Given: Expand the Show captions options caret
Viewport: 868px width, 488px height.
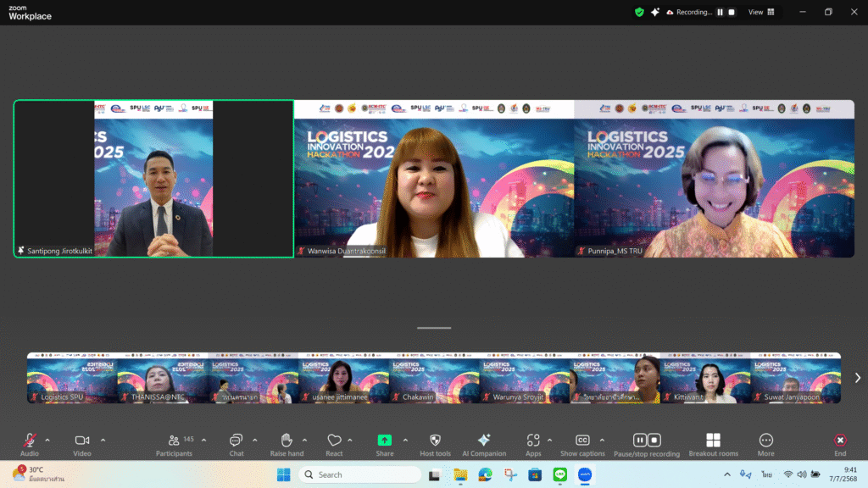Looking at the screenshot, I should (602, 441).
